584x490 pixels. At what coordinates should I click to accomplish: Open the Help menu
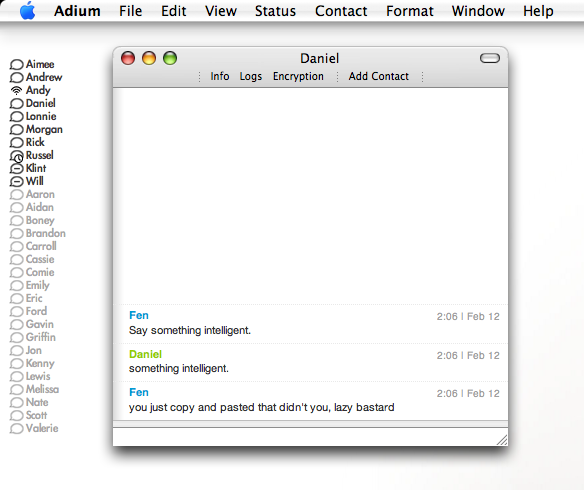538,11
